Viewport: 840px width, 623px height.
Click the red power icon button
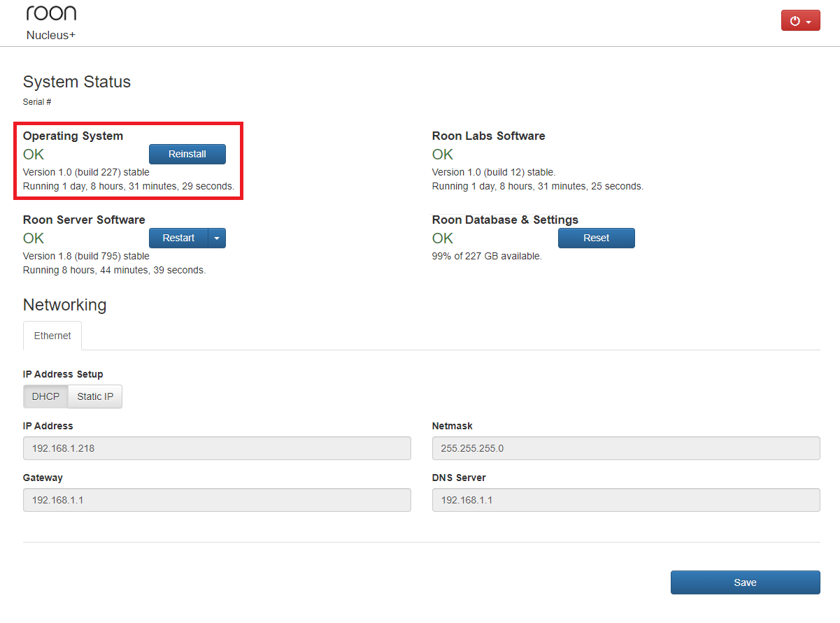pyautogui.click(x=796, y=20)
